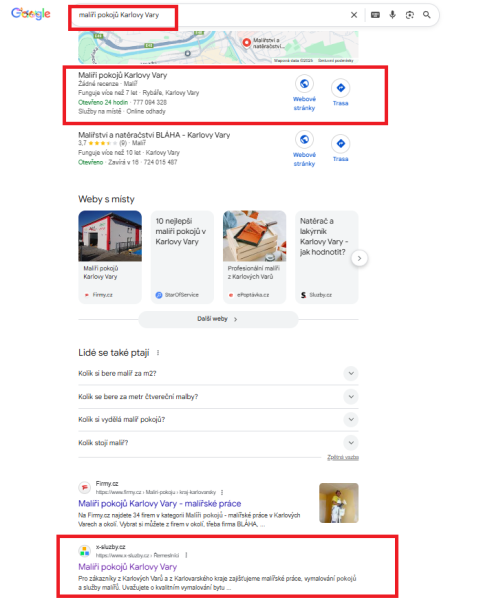The height and width of the screenshot is (600, 481).
Task: Open the Google logo homepage
Action: [x=31, y=14]
